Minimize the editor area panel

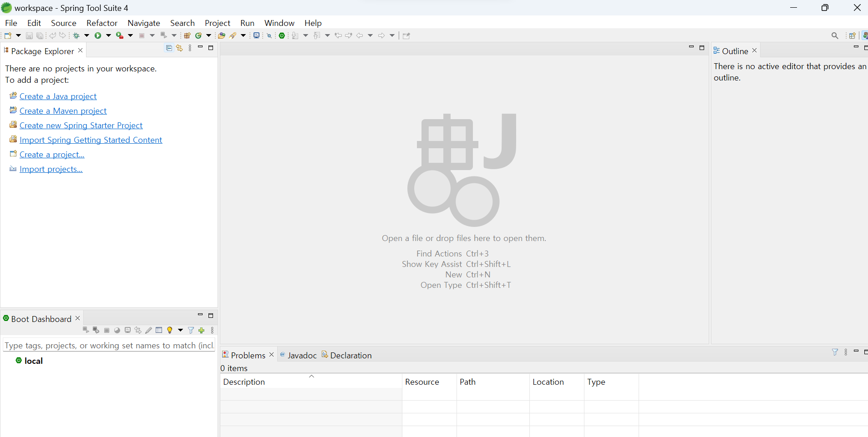click(x=691, y=47)
